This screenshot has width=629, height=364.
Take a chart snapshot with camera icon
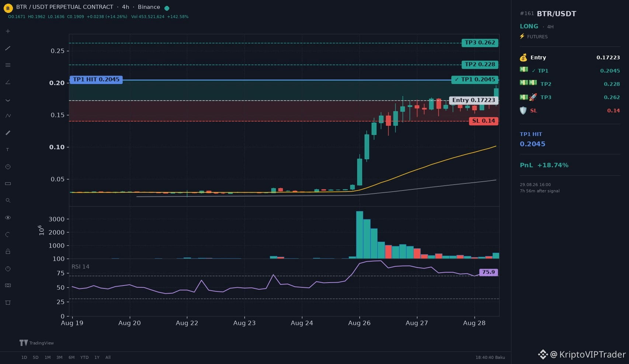8,286
